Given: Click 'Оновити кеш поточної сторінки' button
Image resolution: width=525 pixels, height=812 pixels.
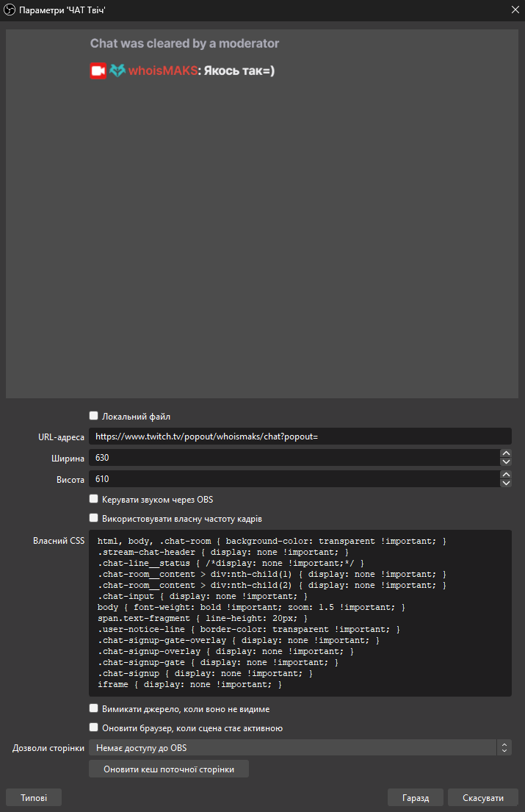Looking at the screenshot, I should tap(169, 769).
